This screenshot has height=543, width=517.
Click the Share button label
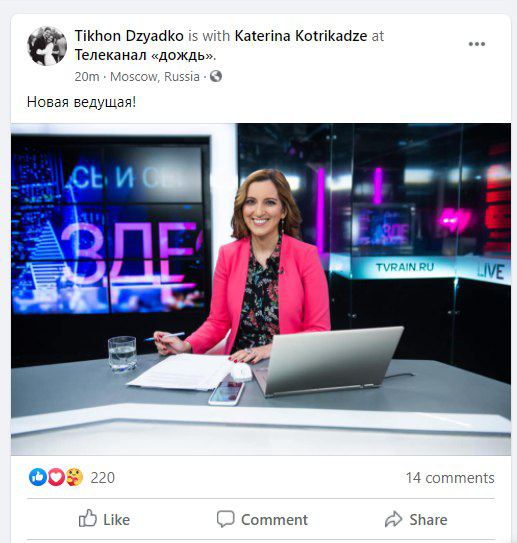coord(428,519)
